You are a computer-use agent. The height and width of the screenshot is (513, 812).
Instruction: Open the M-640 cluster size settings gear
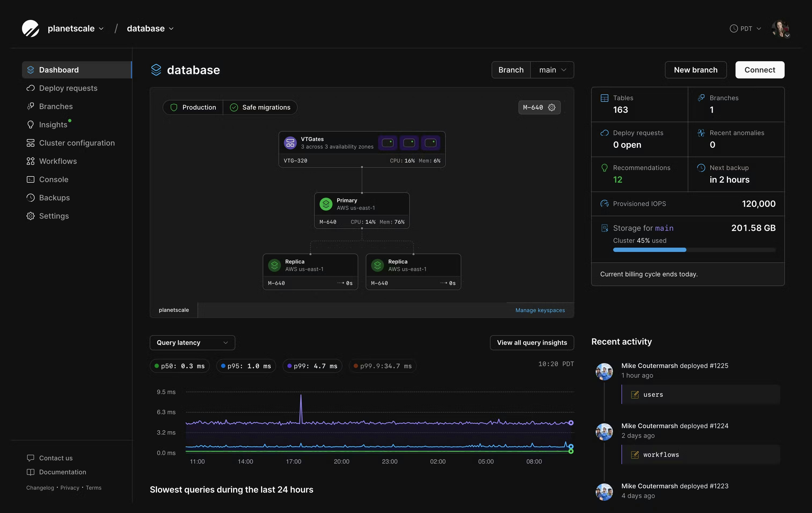coord(552,107)
